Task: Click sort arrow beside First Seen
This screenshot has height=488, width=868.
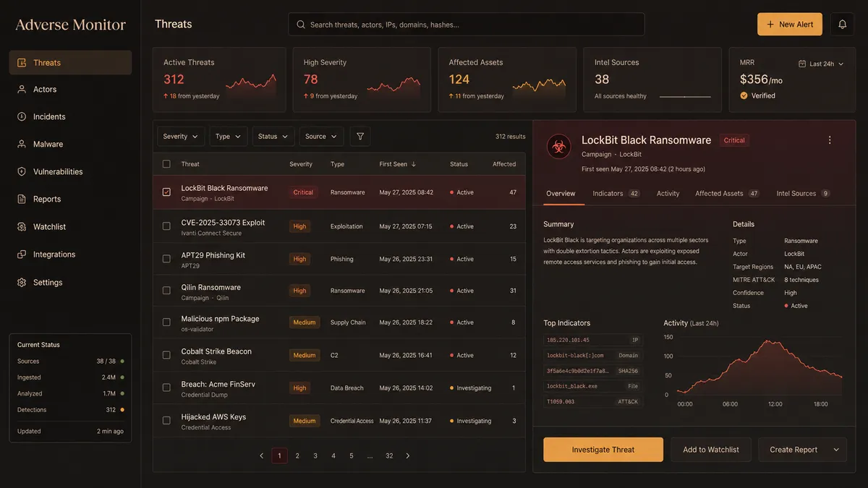Action: tap(414, 164)
